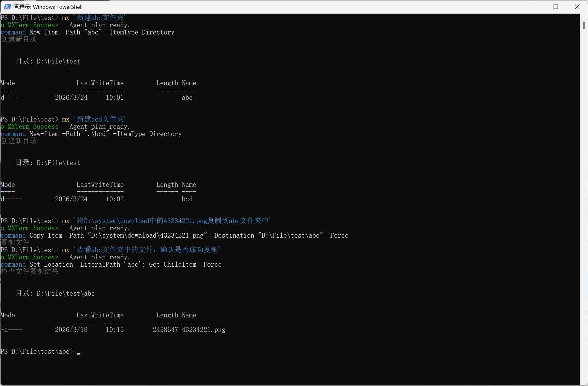The image size is (588, 386).
Task: Click the vertical scrollbar thumb
Action: coord(584,25)
